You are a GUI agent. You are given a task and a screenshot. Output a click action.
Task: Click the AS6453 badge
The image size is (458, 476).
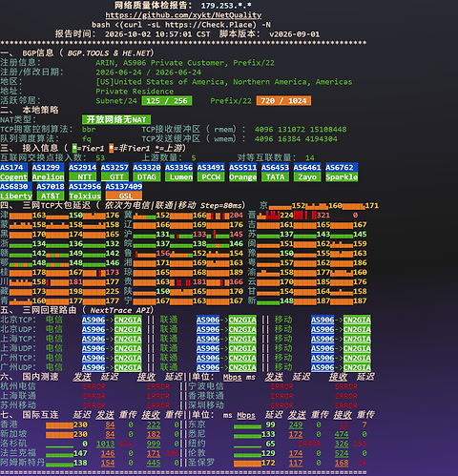tap(275, 167)
